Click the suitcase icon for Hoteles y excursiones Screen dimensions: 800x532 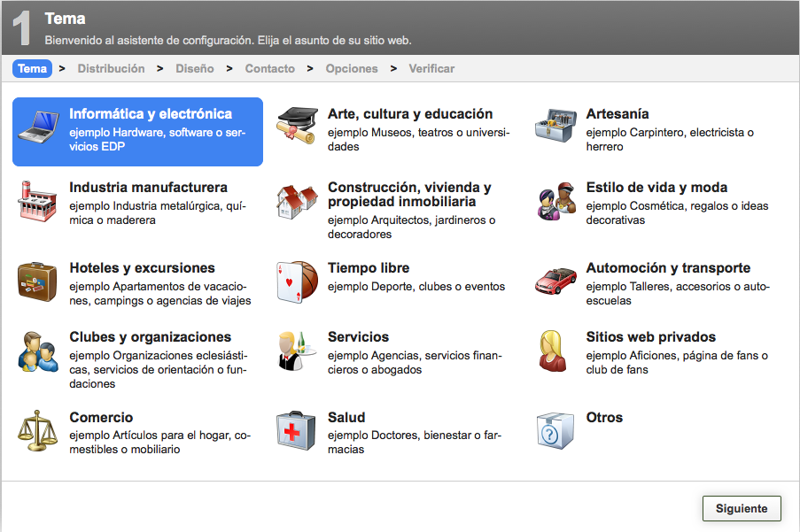click(38, 281)
